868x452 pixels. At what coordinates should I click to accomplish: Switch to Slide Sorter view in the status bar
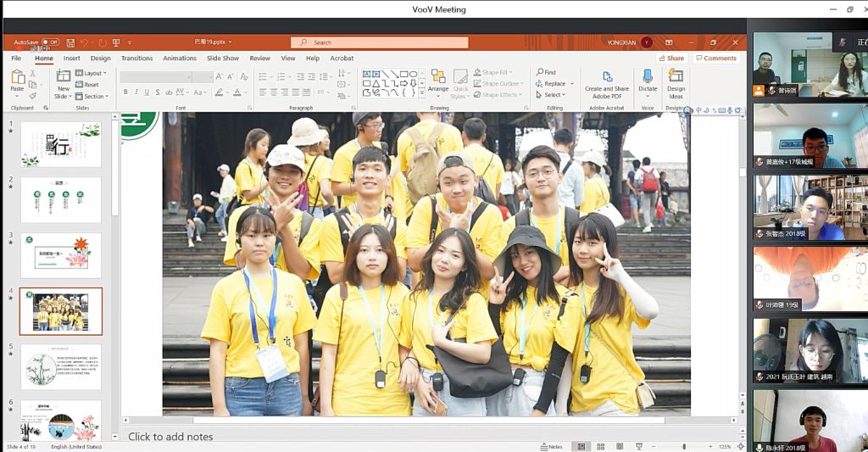tap(600, 446)
